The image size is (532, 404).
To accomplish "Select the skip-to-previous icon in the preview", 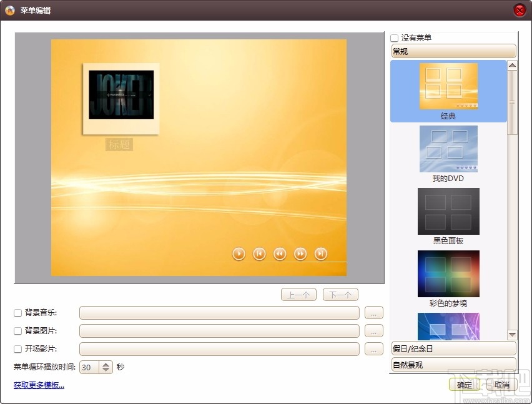I will 259,254.
